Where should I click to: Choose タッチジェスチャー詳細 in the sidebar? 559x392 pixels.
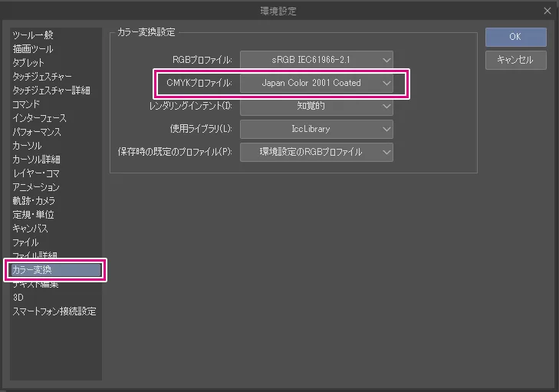[51, 91]
